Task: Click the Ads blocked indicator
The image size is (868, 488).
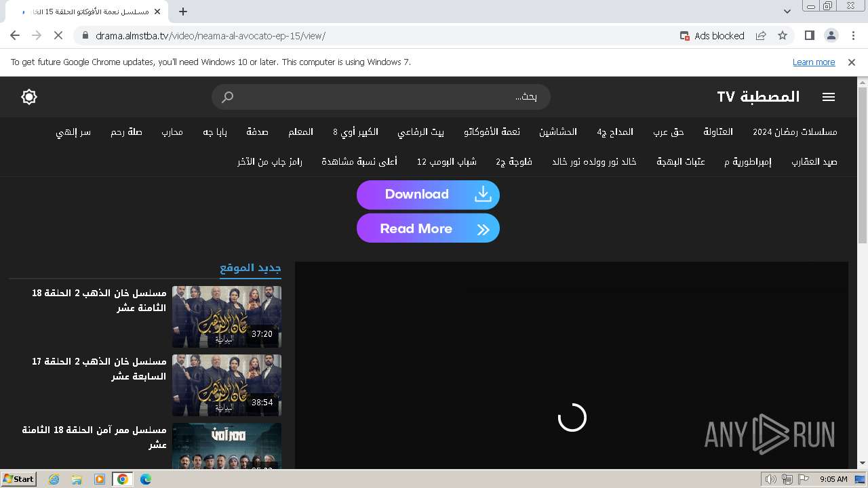Action: coord(712,36)
